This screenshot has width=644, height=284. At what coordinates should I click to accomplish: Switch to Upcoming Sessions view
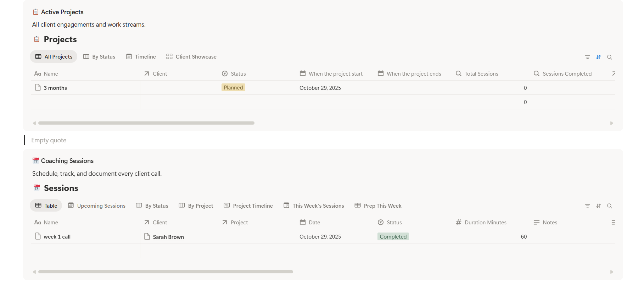(x=97, y=206)
